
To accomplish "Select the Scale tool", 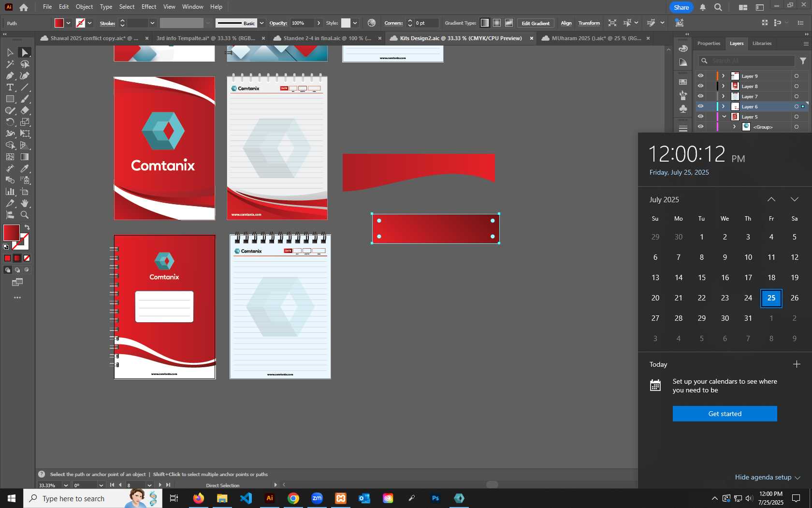I will pos(25,122).
